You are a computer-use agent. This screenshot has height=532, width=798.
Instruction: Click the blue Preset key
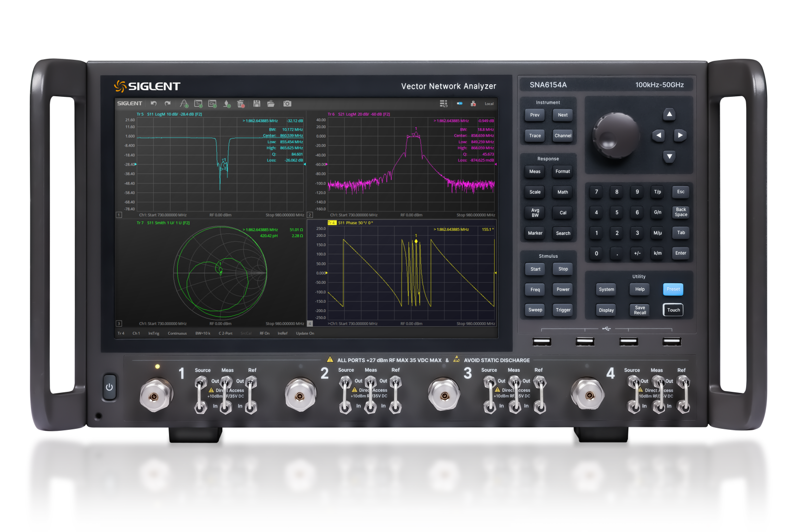673,290
